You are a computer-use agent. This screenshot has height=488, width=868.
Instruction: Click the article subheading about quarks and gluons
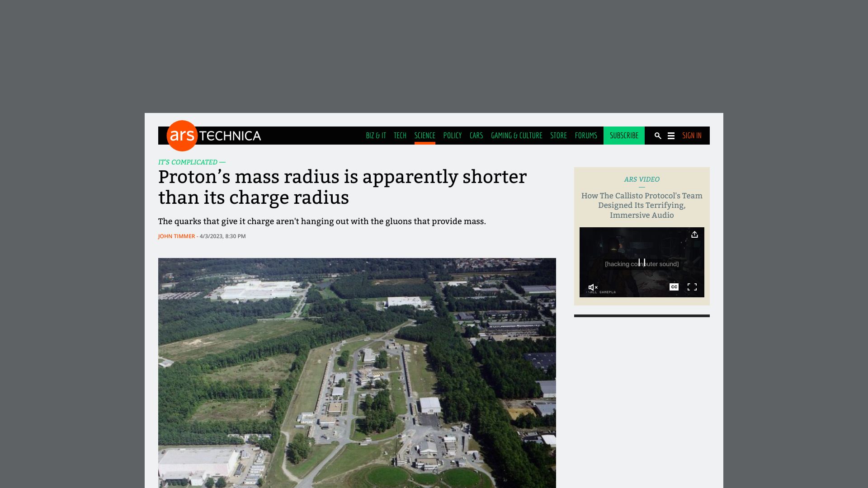322,221
